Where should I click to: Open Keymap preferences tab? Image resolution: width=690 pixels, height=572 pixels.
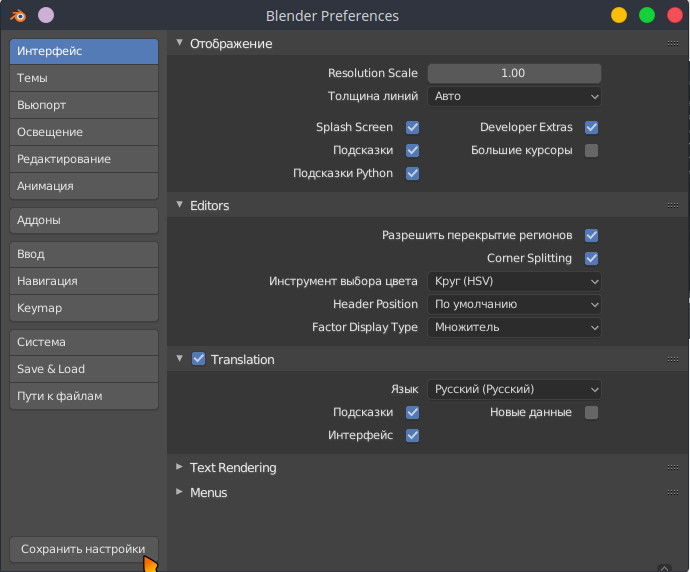(x=84, y=308)
